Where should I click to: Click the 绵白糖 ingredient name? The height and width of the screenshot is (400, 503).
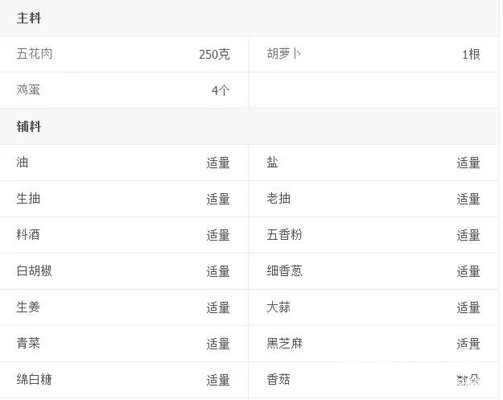tap(34, 379)
